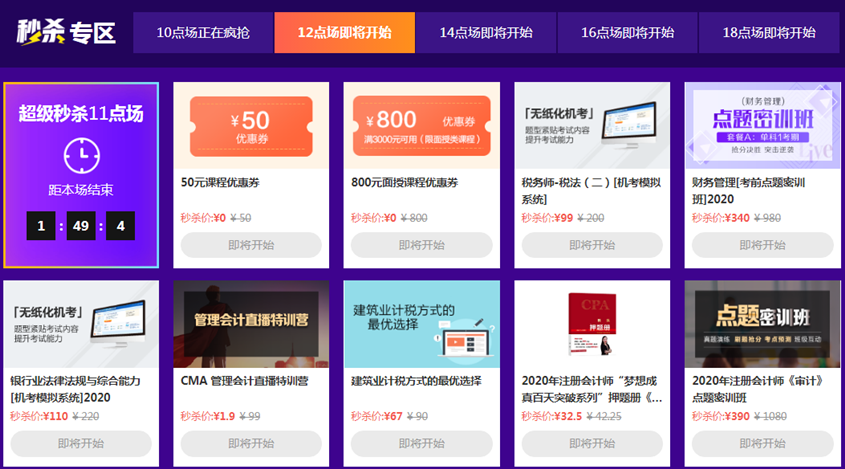Click the countdown minutes box showing 49
The image size is (845, 469).
(81, 226)
